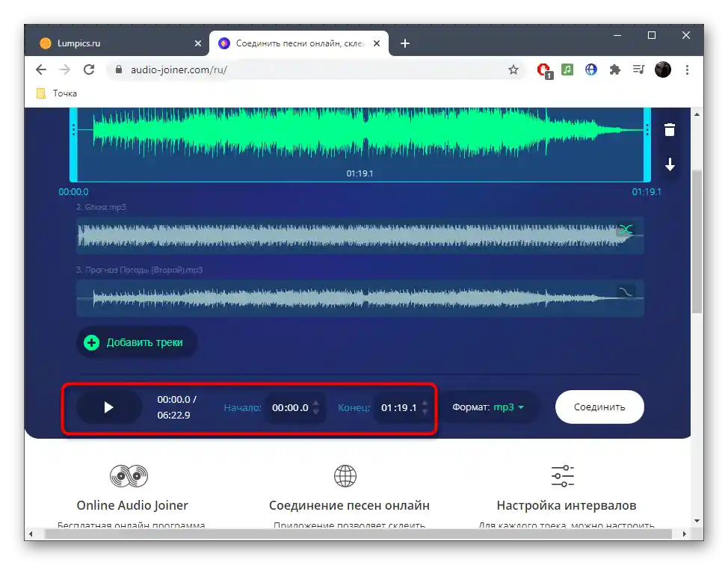This screenshot has width=728, height=565.
Task: Click the sliders icon above Настройка интервалов
Action: click(x=563, y=476)
